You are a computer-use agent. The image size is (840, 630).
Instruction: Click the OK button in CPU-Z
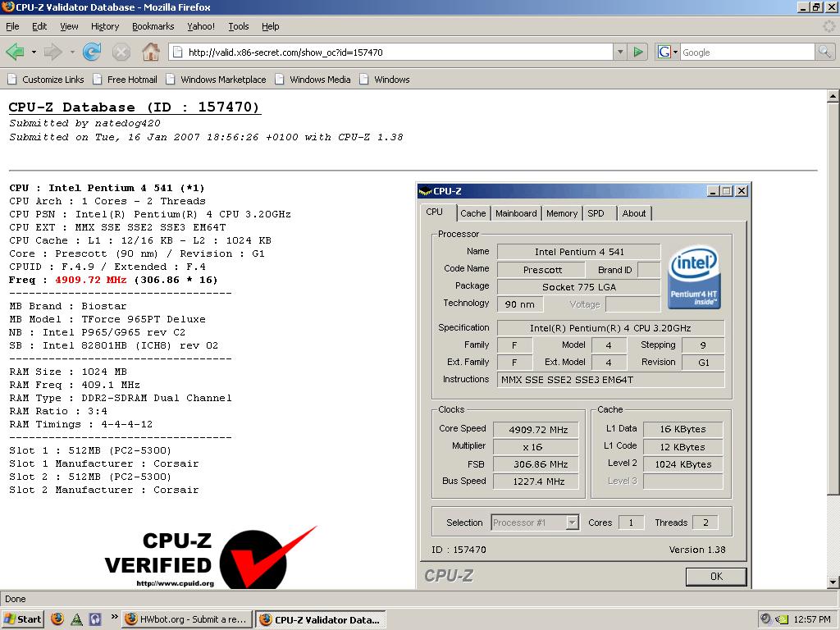[x=716, y=577]
